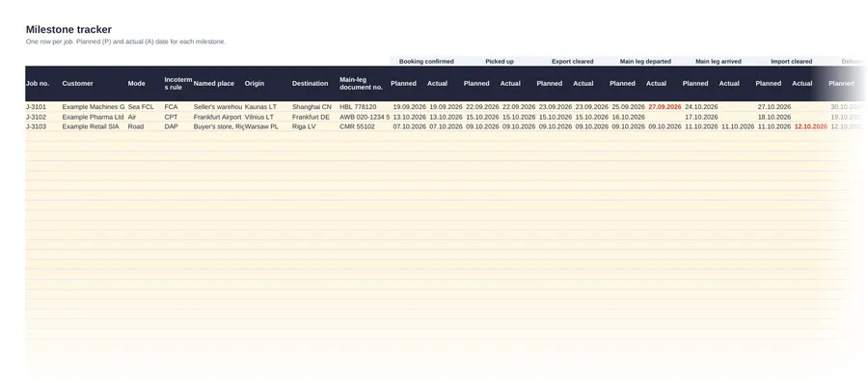The width and height of the screenshot is (868, 383).
Task: Click destination cell Frankfurt DE
Action: point(312,118)
